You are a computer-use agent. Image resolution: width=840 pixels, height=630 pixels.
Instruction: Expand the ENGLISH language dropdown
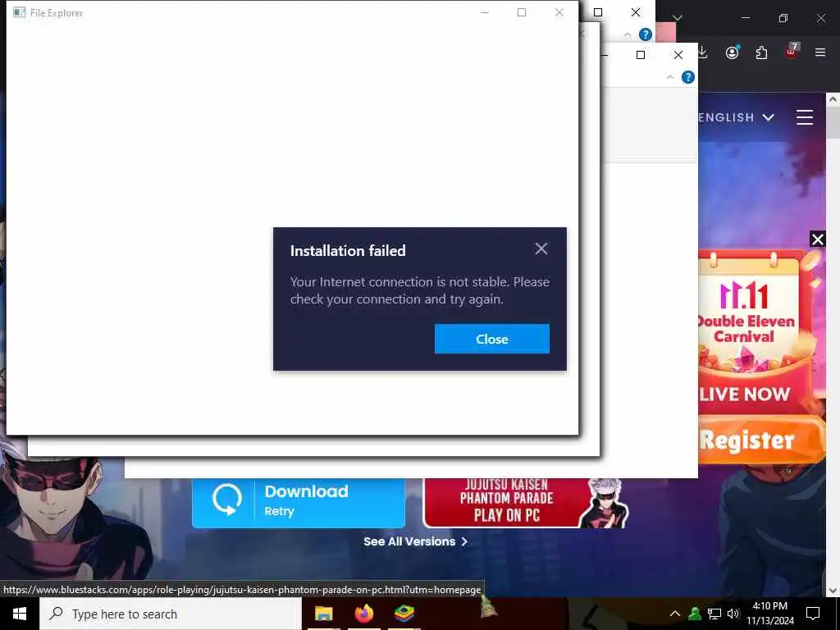[x=736, y=117]
